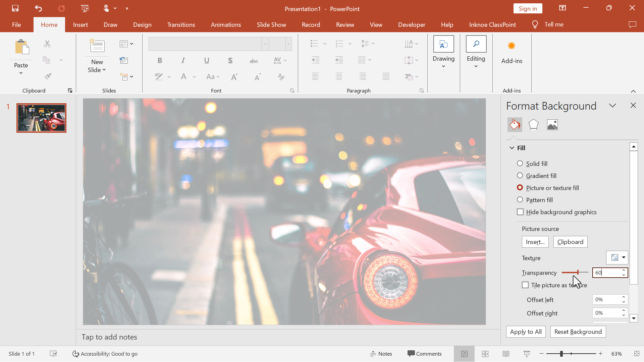This screenshot has height=362, width=644.
Task: Click the text alignment center icon
Action: click(339, 76)
